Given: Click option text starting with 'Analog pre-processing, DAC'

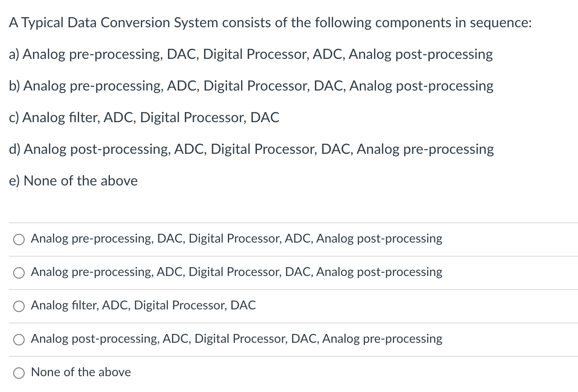Looking at the screenshot, I should pos(236,239).
